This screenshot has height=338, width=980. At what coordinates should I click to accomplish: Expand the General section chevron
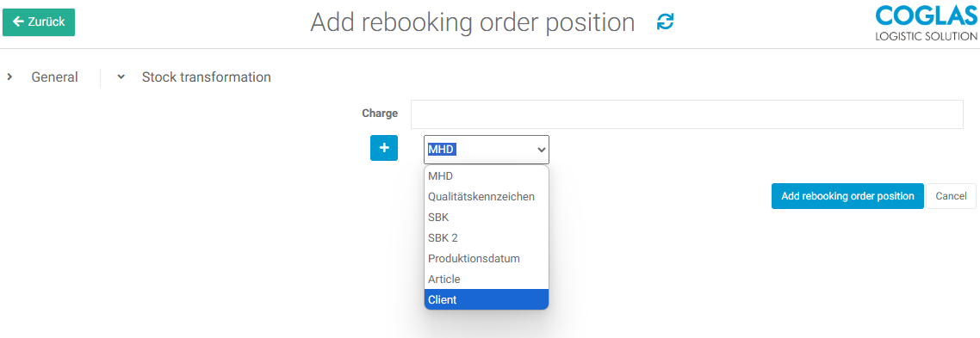(9, 77)
